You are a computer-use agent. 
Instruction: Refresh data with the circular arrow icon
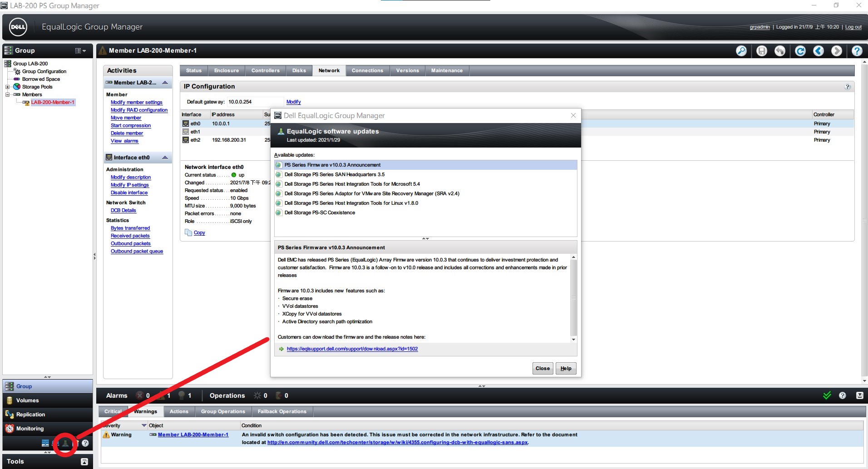click(800, 51)
